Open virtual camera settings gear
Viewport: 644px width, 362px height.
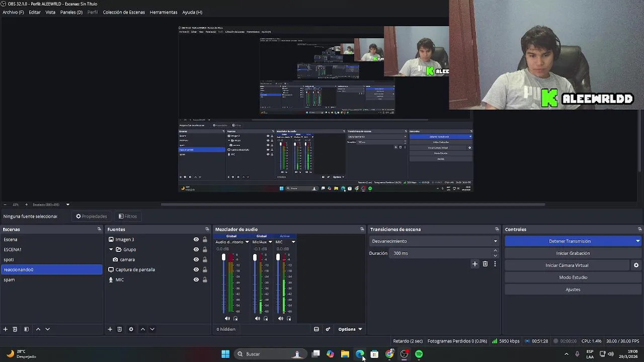click(x=636, y=265)
